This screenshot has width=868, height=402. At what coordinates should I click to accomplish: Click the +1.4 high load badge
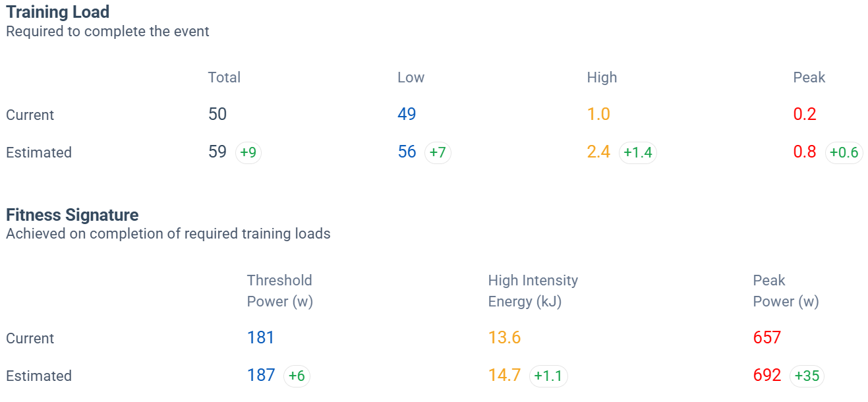pos(637,153)
